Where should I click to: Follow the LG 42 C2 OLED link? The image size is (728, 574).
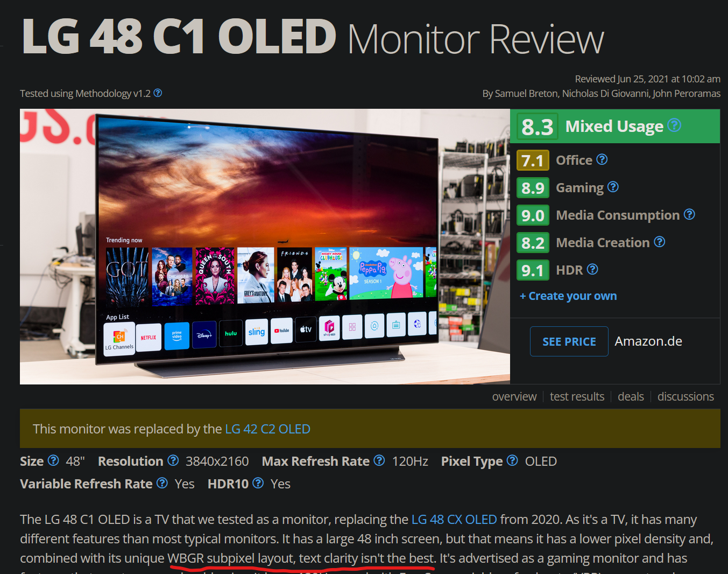267,429
